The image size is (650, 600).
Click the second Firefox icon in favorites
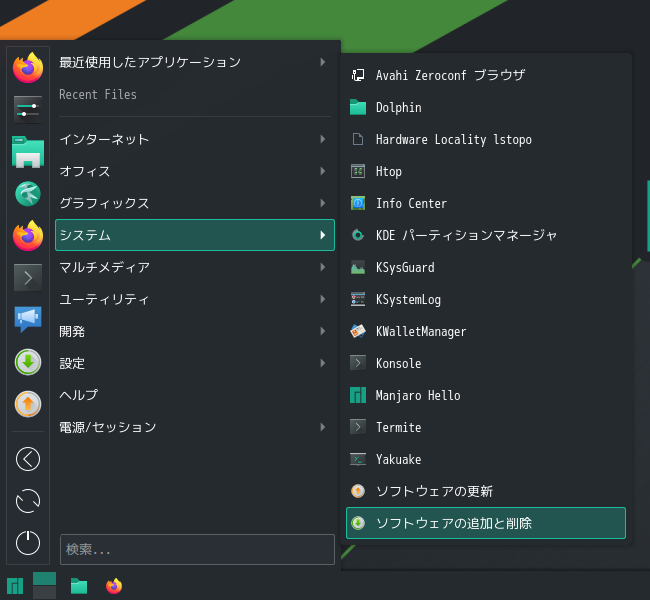click(28, 236)
